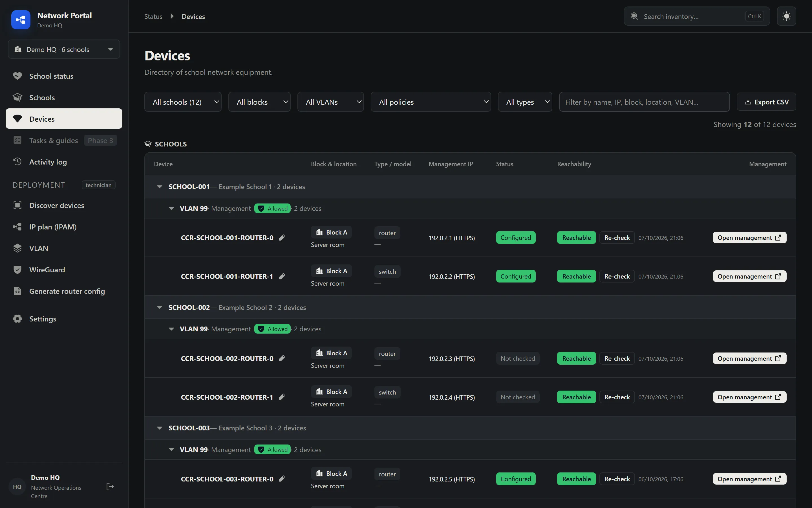
Task: Collapse the SCHOOL-002 group row
Action: pos(470,307)
